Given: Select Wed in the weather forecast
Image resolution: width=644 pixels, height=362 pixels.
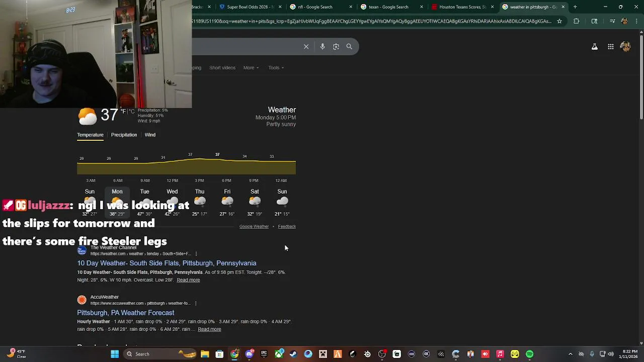Looking at the screenshot, I should click(172, 203).
